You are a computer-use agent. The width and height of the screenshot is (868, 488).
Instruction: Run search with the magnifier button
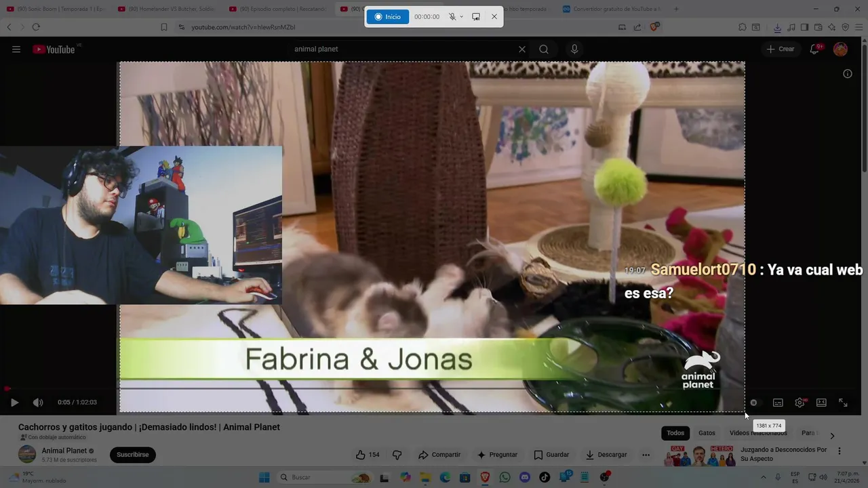pyautogui.click(x=544, y=49)
